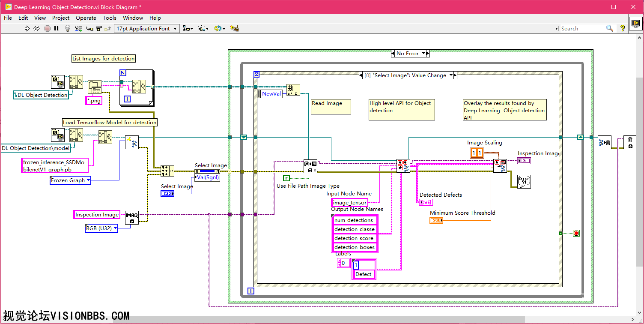Open the Context Help question mark
The height and width of the screenshot is (324, 644).
(623, 28)
